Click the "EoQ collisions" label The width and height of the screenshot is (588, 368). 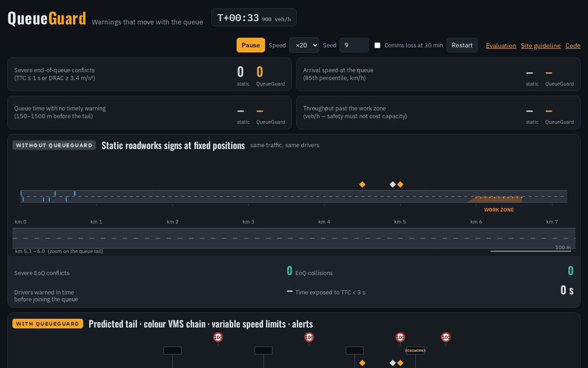click(x=314, y=273)
